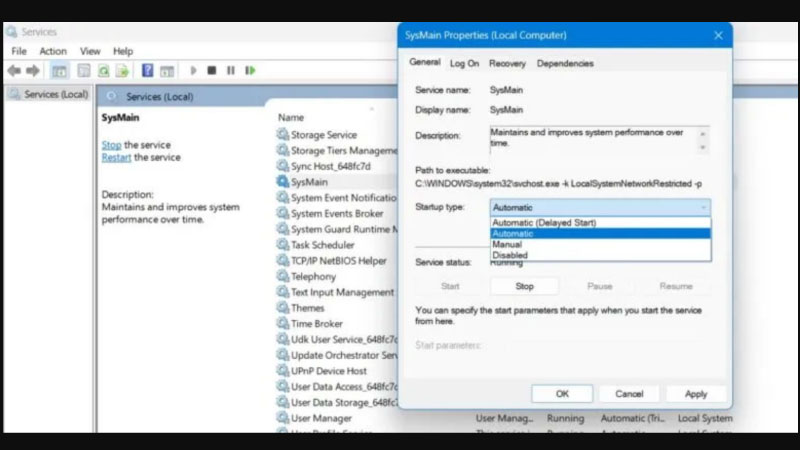Click the Forward arrow in the toolbar
This screenshot has width=800, height=450.
[x=32, y=71]
